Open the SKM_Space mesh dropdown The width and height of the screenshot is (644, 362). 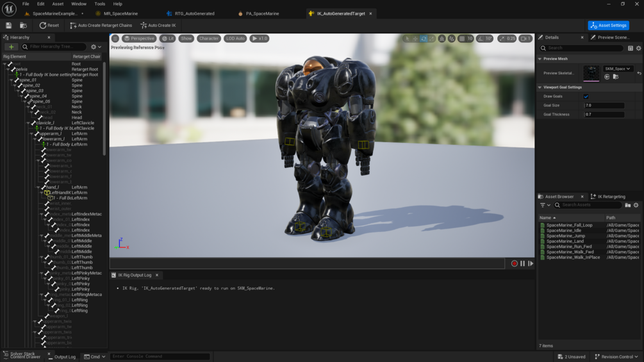coord(617,69)
